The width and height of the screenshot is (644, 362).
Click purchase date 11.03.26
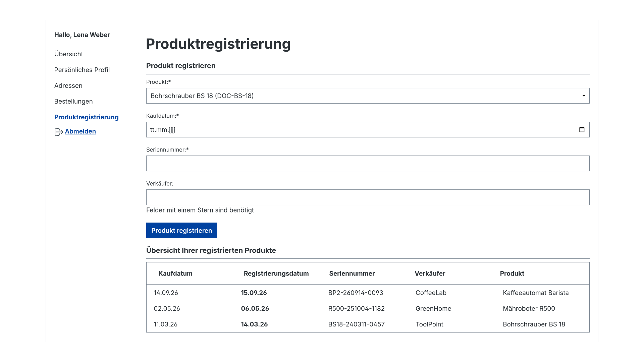165,324
